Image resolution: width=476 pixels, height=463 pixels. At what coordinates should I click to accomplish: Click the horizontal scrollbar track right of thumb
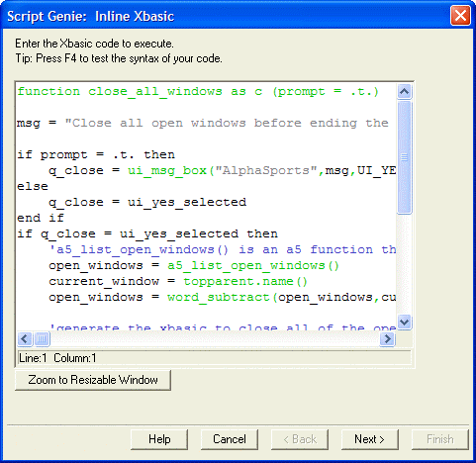[215, 338]
